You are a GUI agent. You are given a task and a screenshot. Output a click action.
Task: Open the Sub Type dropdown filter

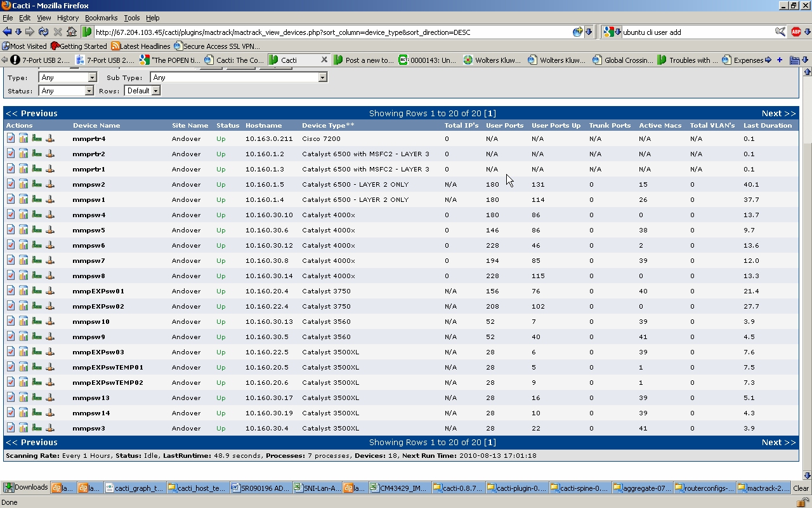point(239,77)
